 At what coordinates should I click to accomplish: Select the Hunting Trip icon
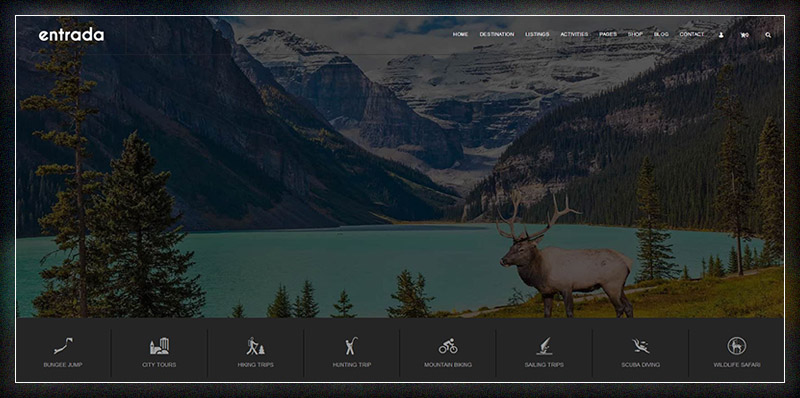(x=352, y=346)
